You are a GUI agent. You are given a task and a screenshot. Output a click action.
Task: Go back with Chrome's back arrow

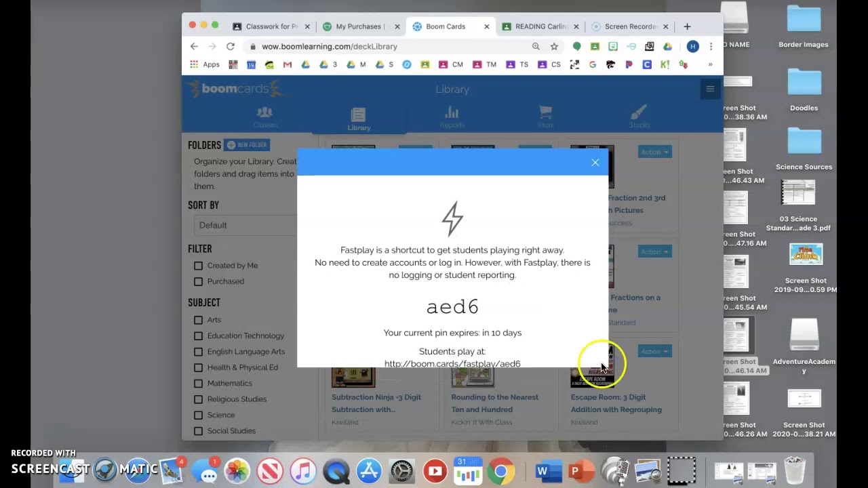tap(195, 46)
